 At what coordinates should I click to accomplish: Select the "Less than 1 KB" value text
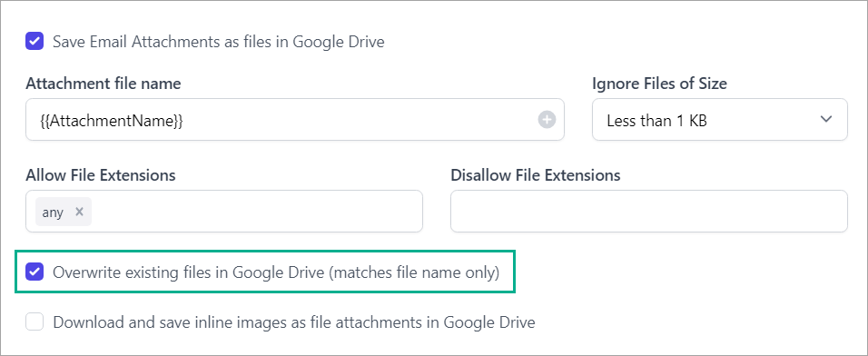click(656, 120)
